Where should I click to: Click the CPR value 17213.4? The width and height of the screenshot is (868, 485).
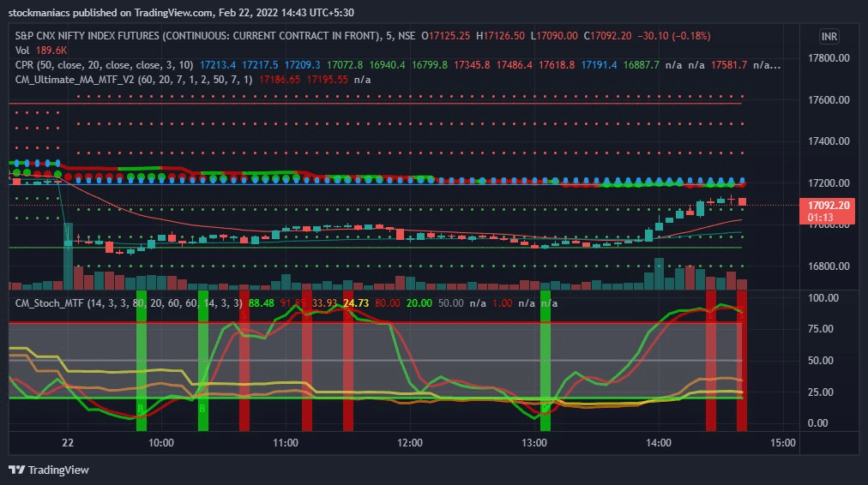(218, 65)
